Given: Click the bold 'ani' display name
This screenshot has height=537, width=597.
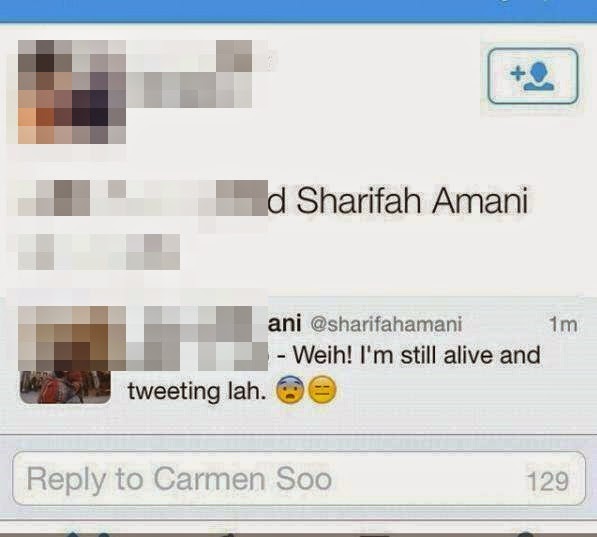Looking at the screenshot, I should click(284, 324).
